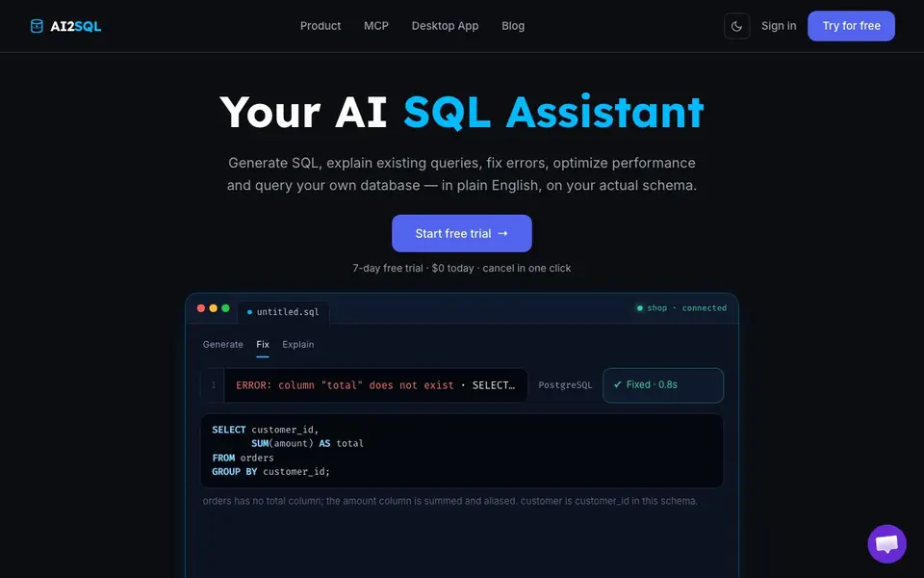Click the ERROR column total input field

coord(365,385)
